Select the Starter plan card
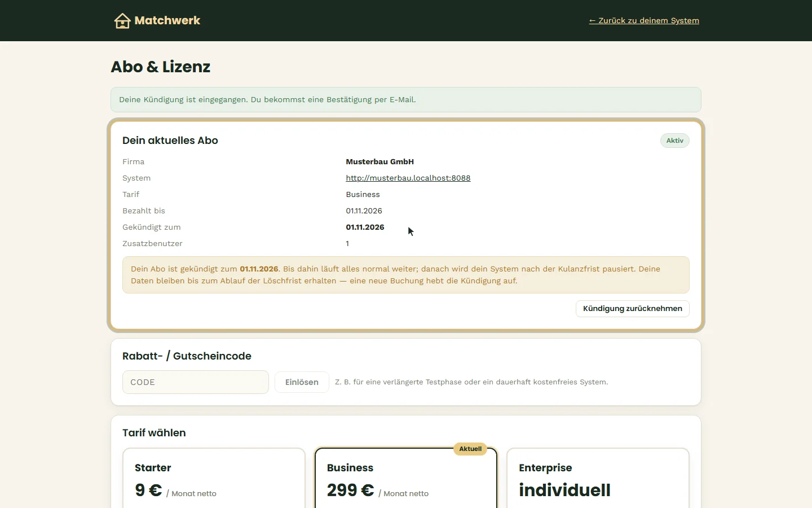Screen dimensions: 812x508 point(214,478)
